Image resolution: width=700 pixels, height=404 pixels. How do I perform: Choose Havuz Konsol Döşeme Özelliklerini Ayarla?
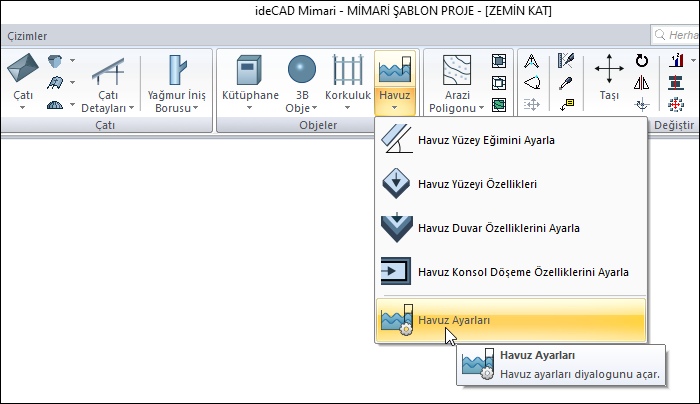(511, 272)
